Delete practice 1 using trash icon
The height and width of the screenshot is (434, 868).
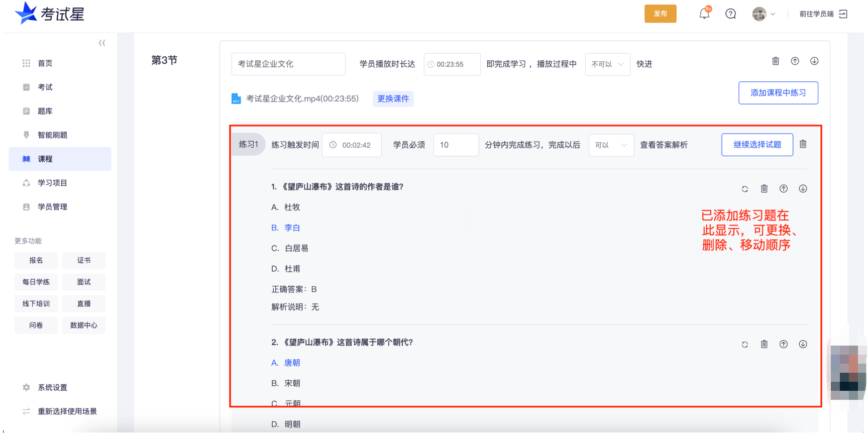(x=803, y=144)
